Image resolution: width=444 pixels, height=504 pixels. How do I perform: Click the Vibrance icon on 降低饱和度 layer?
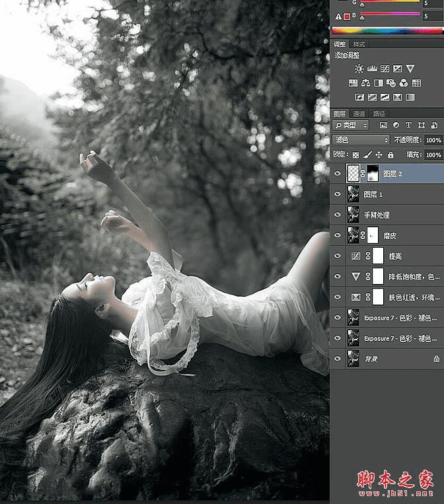[x=355, y=276]
